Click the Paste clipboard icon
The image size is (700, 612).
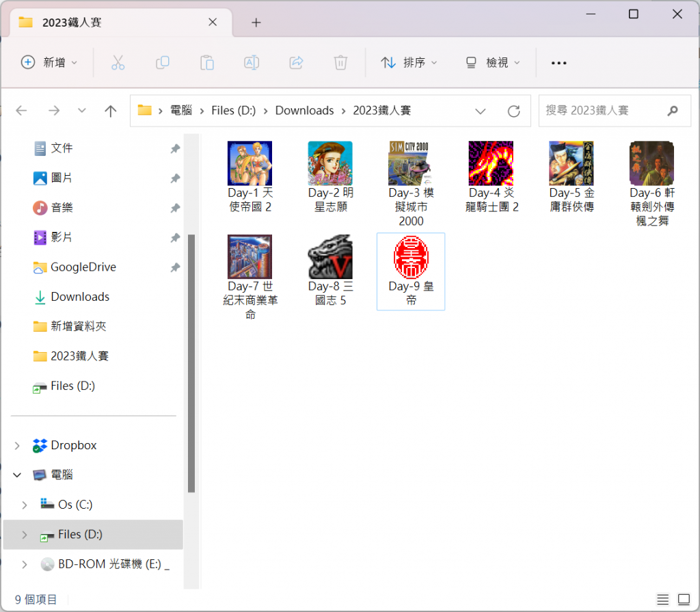206,62
